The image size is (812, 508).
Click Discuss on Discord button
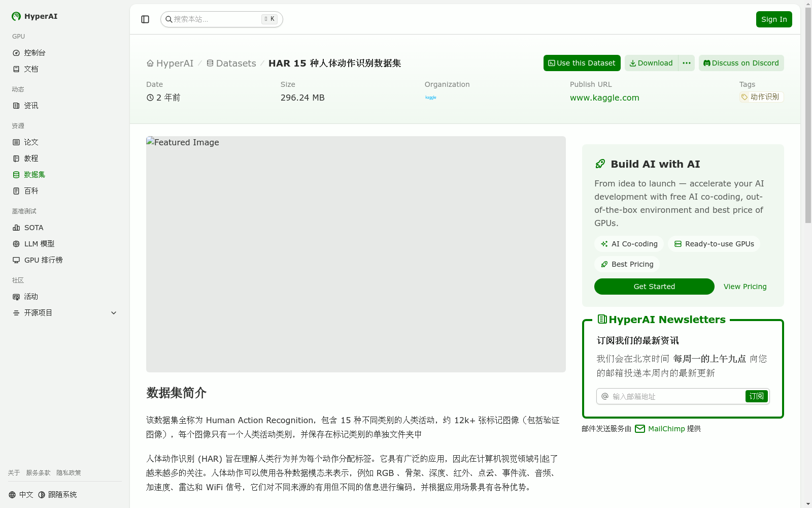coord(741,63)
